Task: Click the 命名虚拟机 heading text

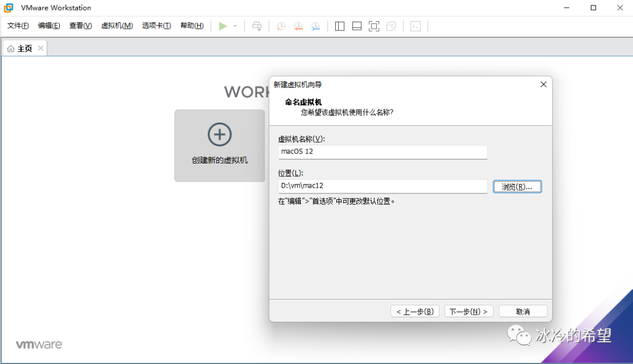Action: pyautogui.click(x=303, y=103)
